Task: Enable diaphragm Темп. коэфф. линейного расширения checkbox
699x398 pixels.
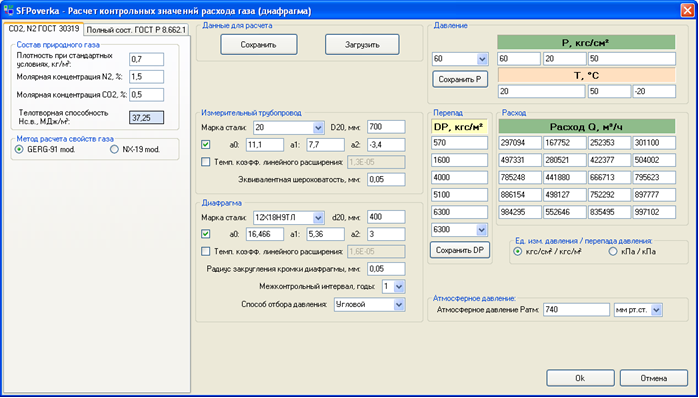Action: pyautogui.click(x=206, y=251)
